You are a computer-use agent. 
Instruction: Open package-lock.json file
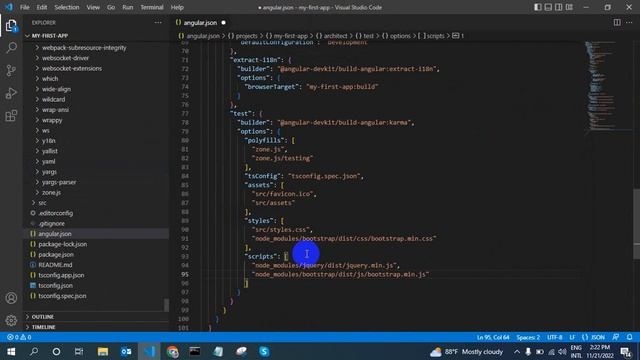click(62, 244)
